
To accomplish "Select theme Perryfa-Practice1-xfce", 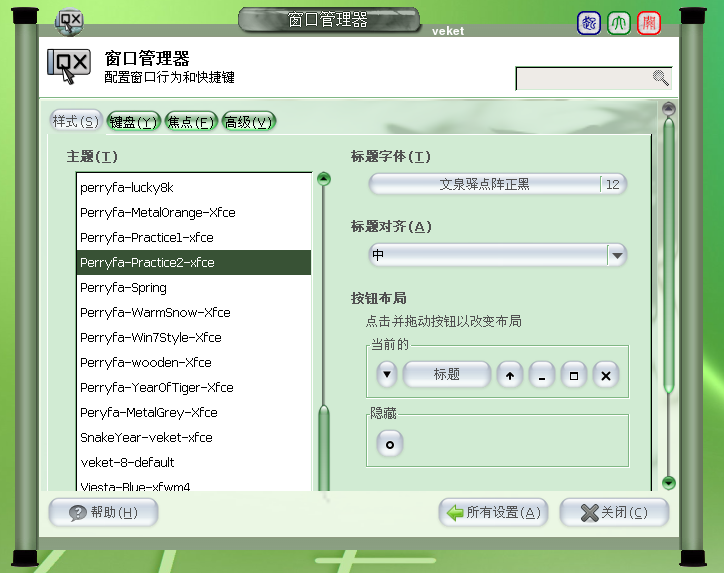I will pyautogui.click(x=193, y=237).
